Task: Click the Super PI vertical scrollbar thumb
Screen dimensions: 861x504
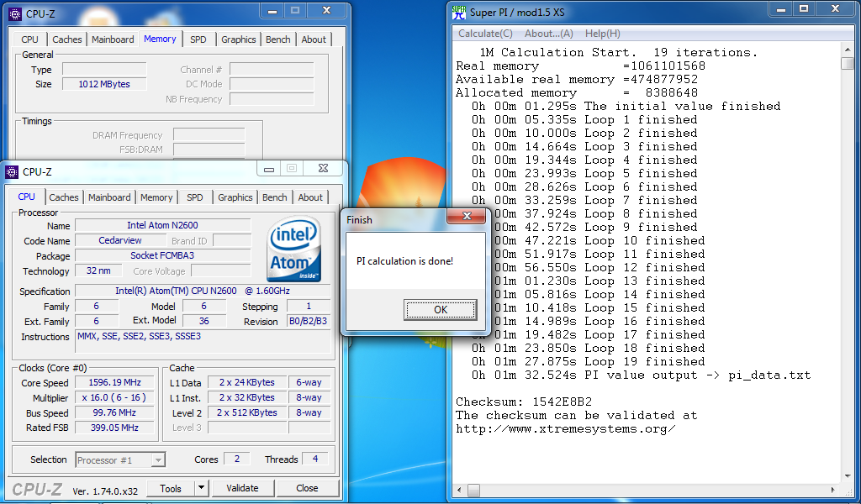Action: (848, 62)
